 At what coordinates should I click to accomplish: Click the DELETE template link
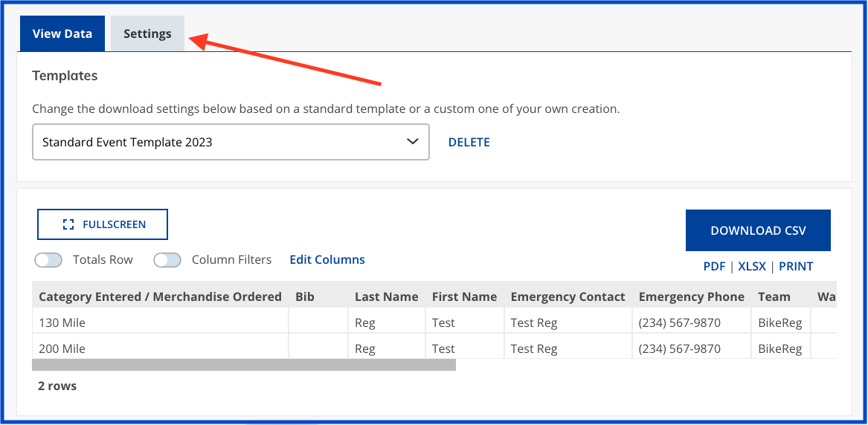coord(469,142)
